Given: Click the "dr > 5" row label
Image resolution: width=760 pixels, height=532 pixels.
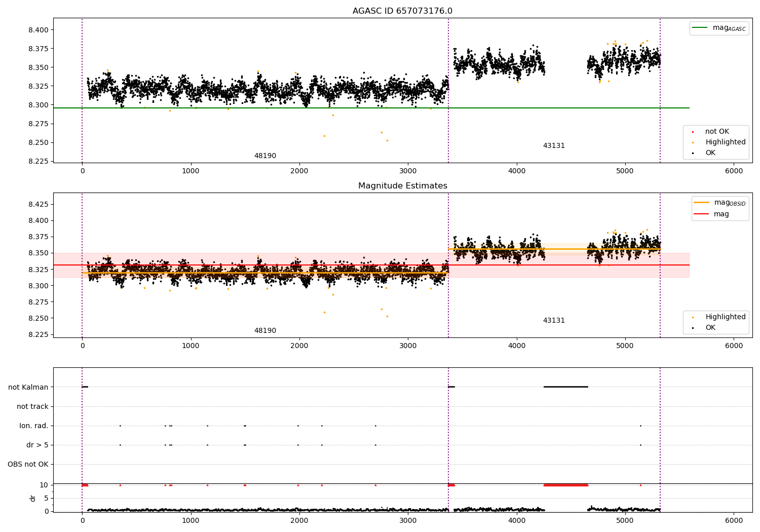Looking at the screenshot, I should (x=37, y=445).
